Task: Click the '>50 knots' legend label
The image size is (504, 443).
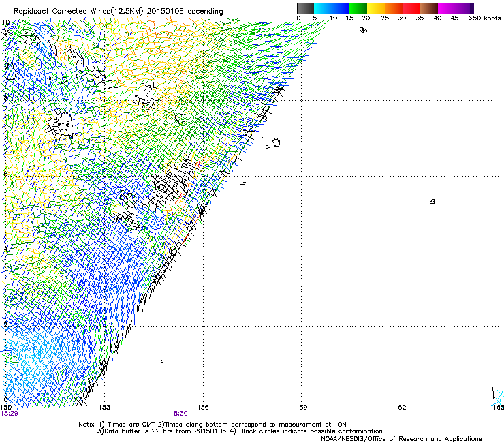Action: coord(484,18)
